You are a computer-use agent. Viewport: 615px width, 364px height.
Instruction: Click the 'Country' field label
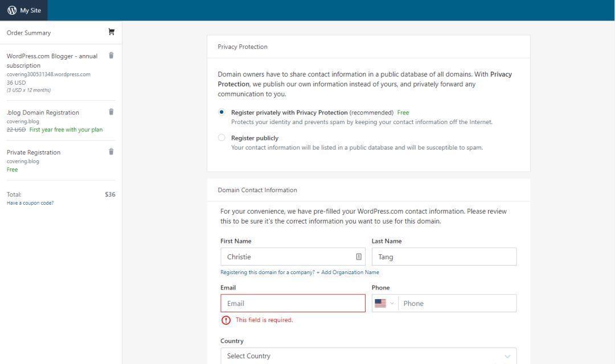pos(232,341)
